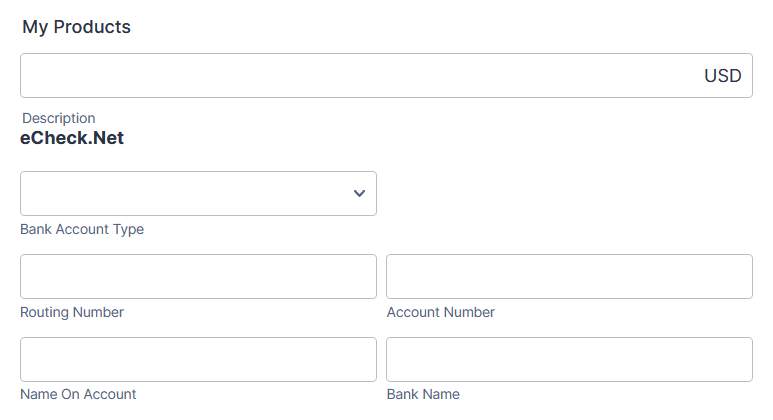Image resolution: width=773 pixels, height=420 pixels.
Task: Click the dropdown chevron arrow under eCheck.Net
Action: pyautogui.click(x=360, y=194)
